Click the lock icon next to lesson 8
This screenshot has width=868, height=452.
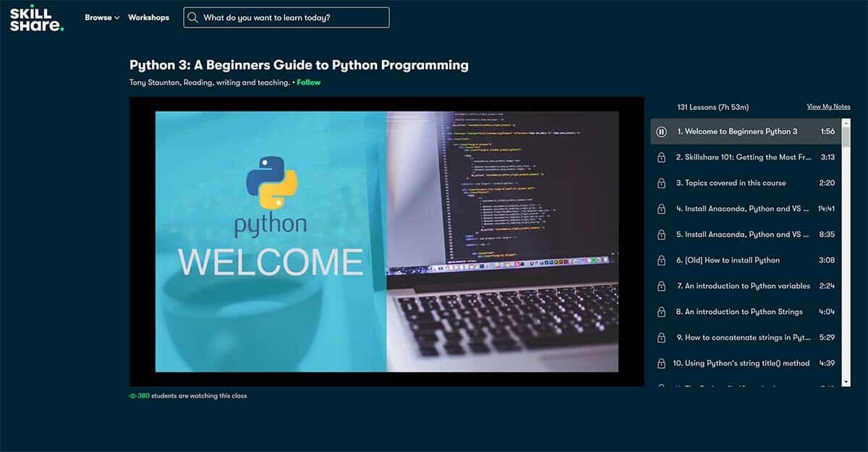coord(662,311)
